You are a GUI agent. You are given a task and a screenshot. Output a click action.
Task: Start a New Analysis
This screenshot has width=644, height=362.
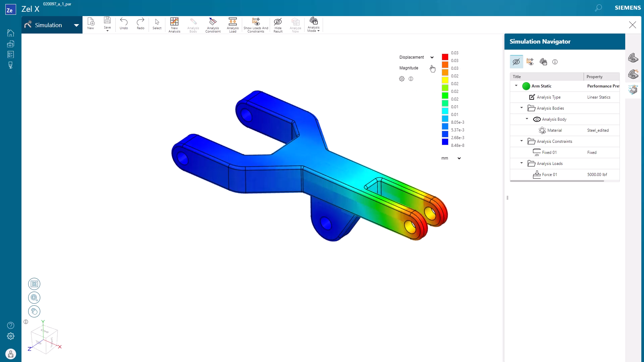coord(174,24)
